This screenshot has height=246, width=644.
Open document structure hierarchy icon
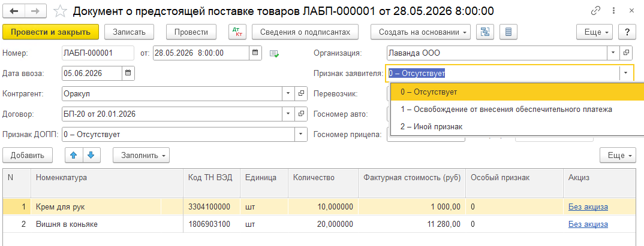pos(485,32)
